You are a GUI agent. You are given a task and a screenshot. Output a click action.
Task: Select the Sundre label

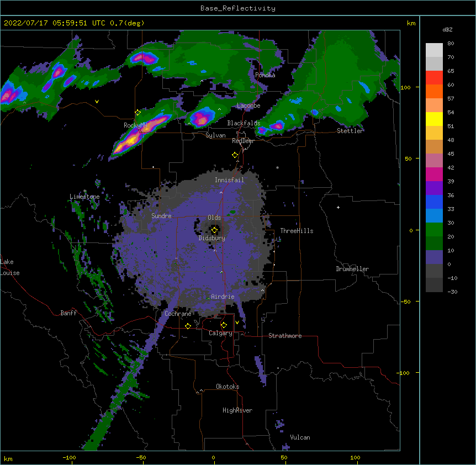point(161,216)
